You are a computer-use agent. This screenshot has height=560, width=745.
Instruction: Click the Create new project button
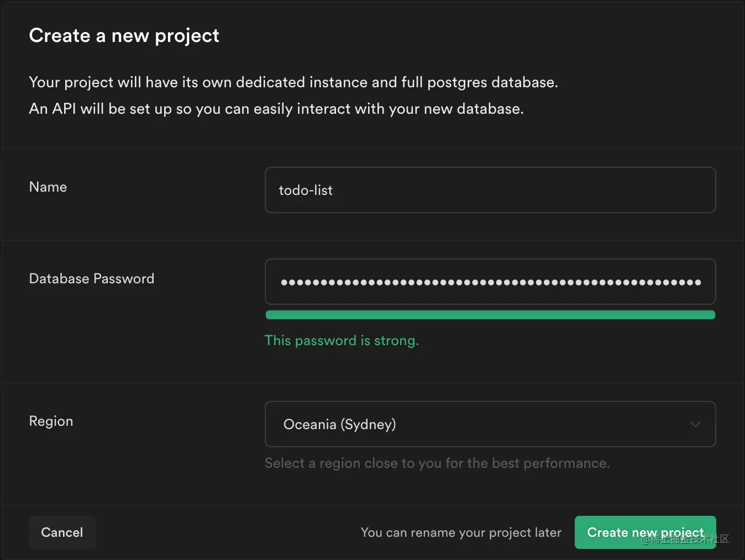(644, 532)
